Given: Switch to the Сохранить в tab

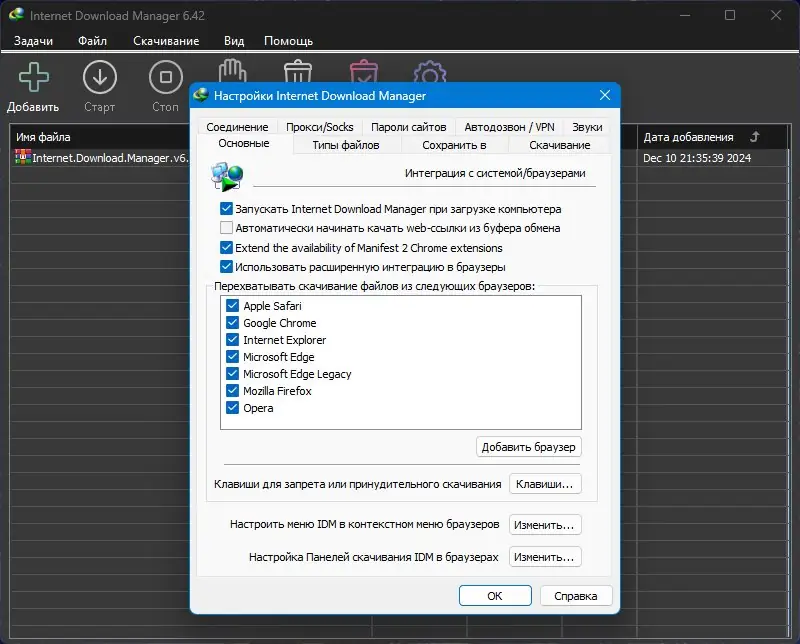Looking at the screenshot, I should coord(454,145).
